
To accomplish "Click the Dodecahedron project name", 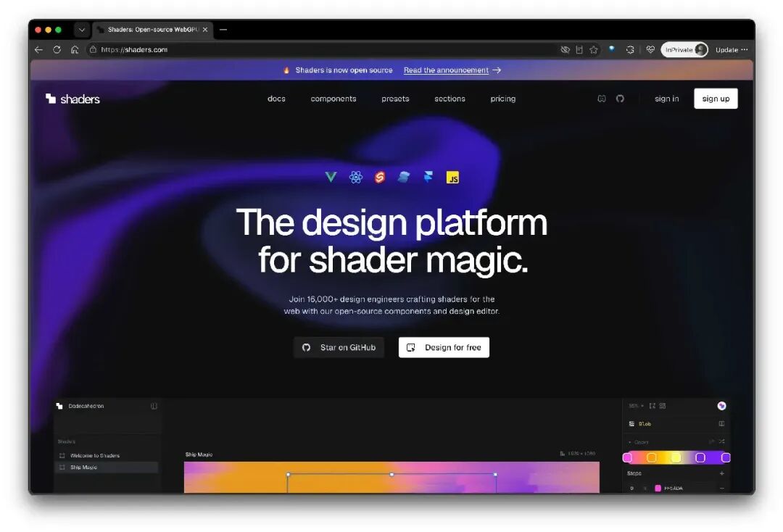I will click(x=86, y=406).
